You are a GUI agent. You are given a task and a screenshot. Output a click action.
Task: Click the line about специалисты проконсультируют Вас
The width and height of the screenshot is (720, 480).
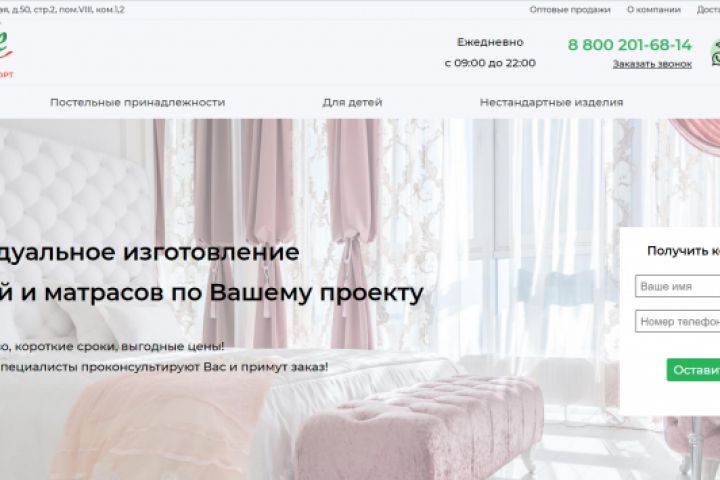(164, 367)
